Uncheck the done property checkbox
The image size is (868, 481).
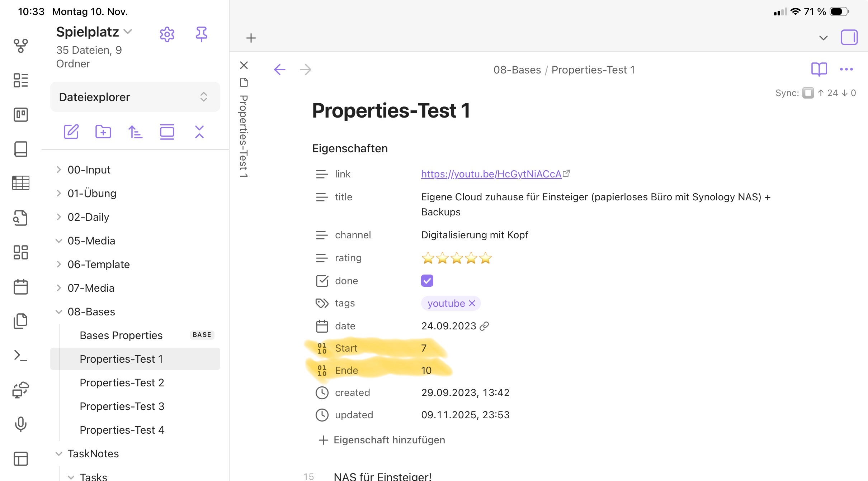(x=427, y=281)
